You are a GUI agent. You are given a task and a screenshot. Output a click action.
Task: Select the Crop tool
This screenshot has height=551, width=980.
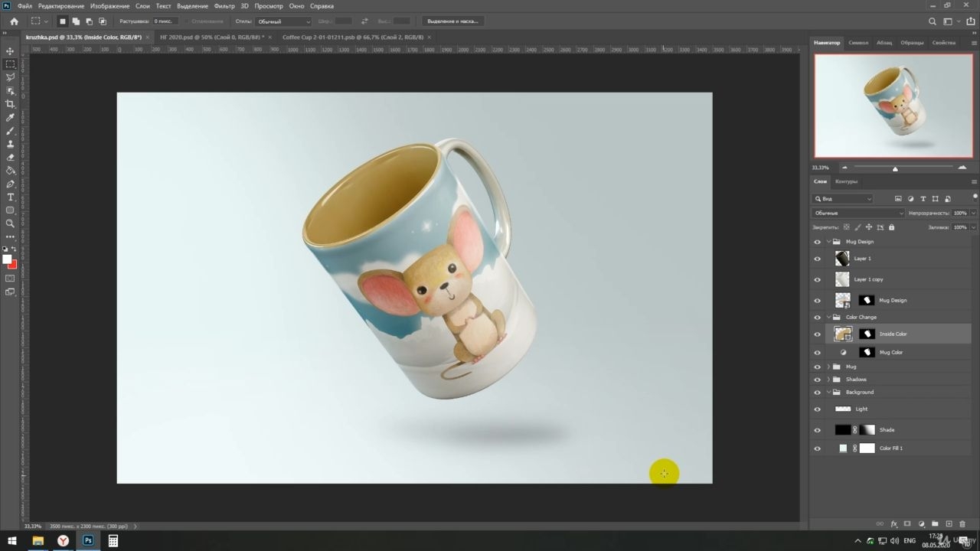[x=10, y=104]
